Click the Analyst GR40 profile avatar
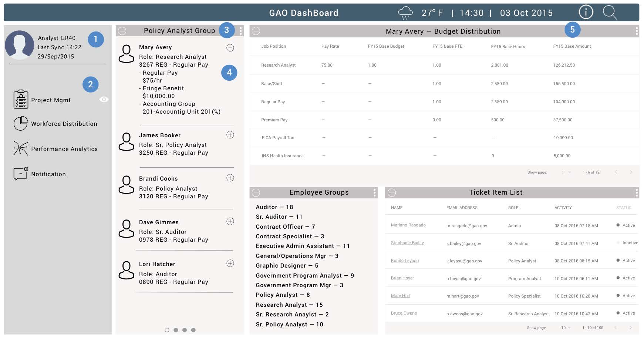Image resolution: width=644 pixels, height=339 pixels. click(19, 45)
